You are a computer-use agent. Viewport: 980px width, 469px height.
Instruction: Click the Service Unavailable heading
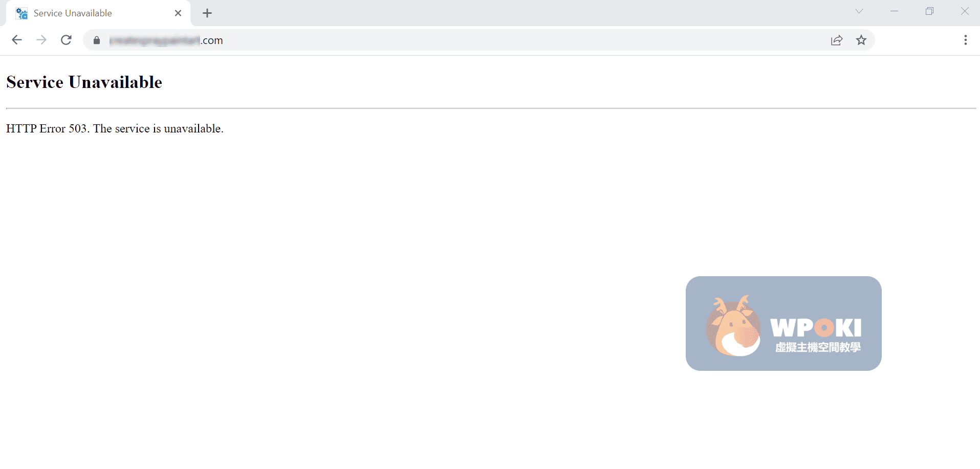point(84,82)
